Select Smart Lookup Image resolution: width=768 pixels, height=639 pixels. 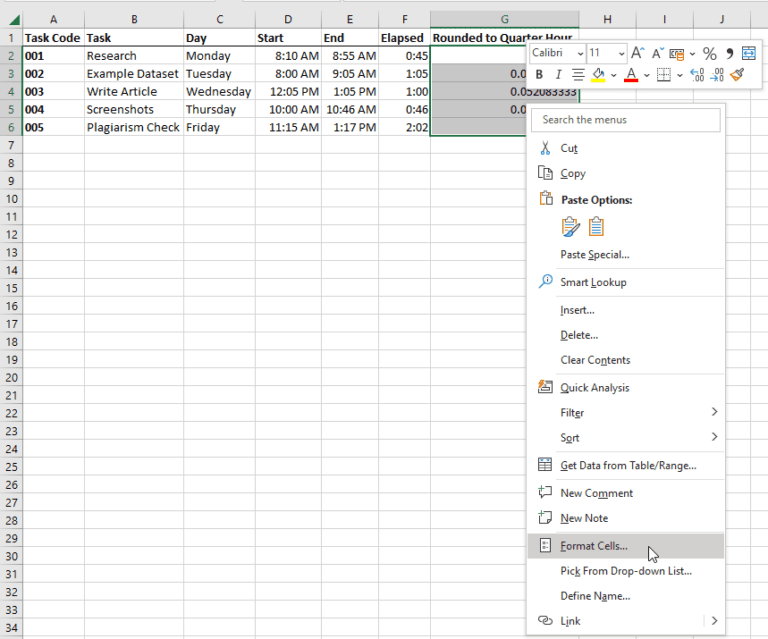(625, 282)
